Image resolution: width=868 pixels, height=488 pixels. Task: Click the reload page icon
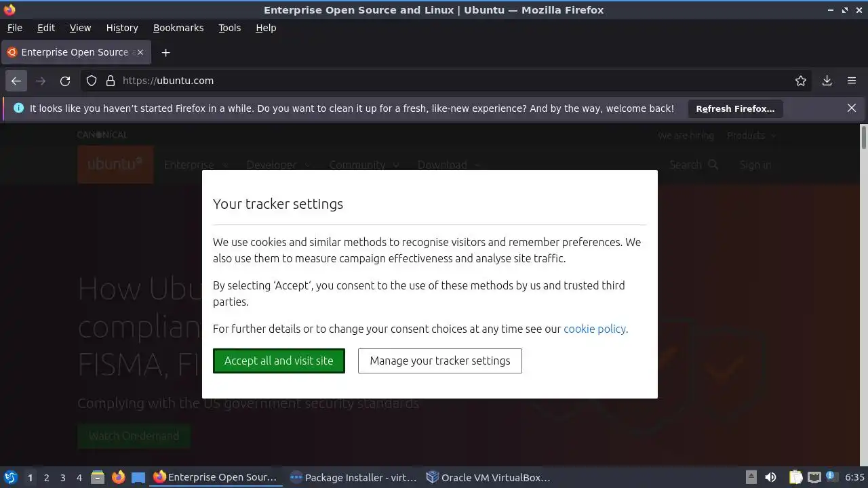[x=65, y=81]
